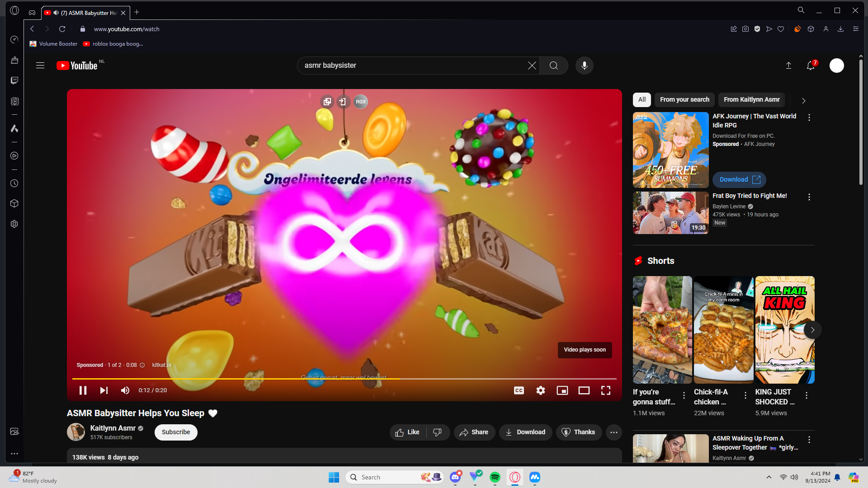Click the address bar URL
The width and height of the screenshot is (868, 488).
point(127,29)
